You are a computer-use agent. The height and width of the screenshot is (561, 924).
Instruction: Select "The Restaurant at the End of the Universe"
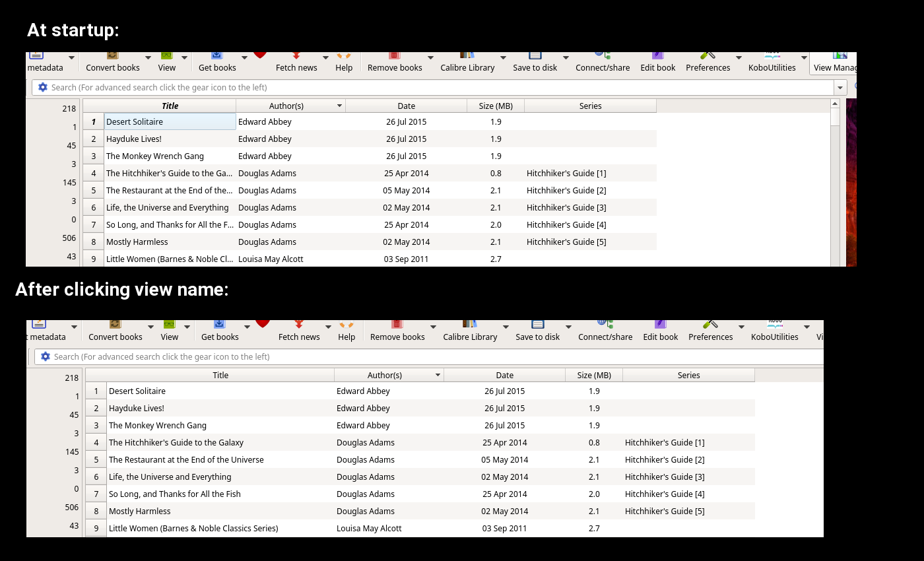186,459
